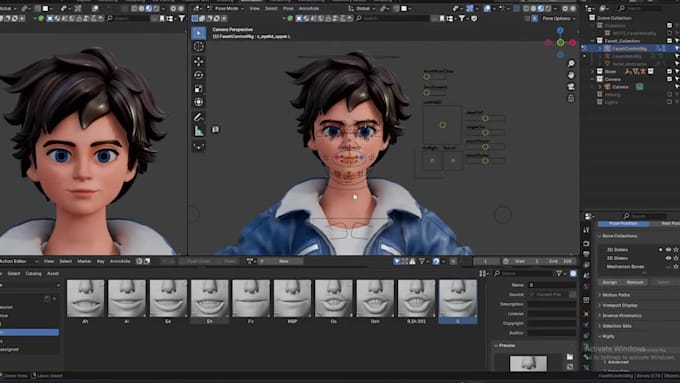Open the asset browser Asset menu
The image size is (680, 383).
[52, 274]
